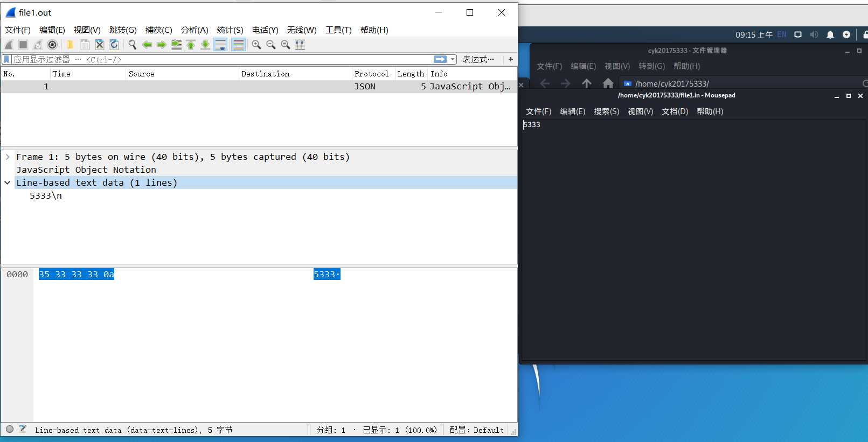Zoom out main window text
Screen dimensions: 868x442
[271, 45]
